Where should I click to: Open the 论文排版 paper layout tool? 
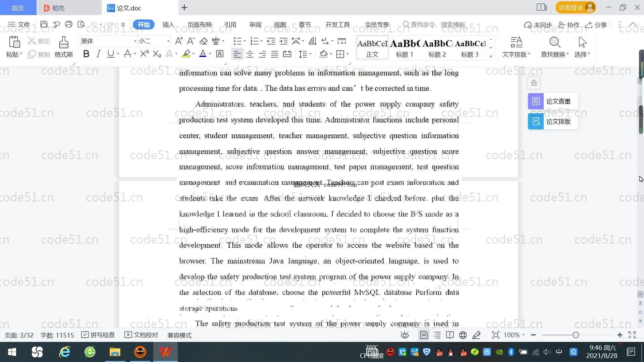coord(553,121)
